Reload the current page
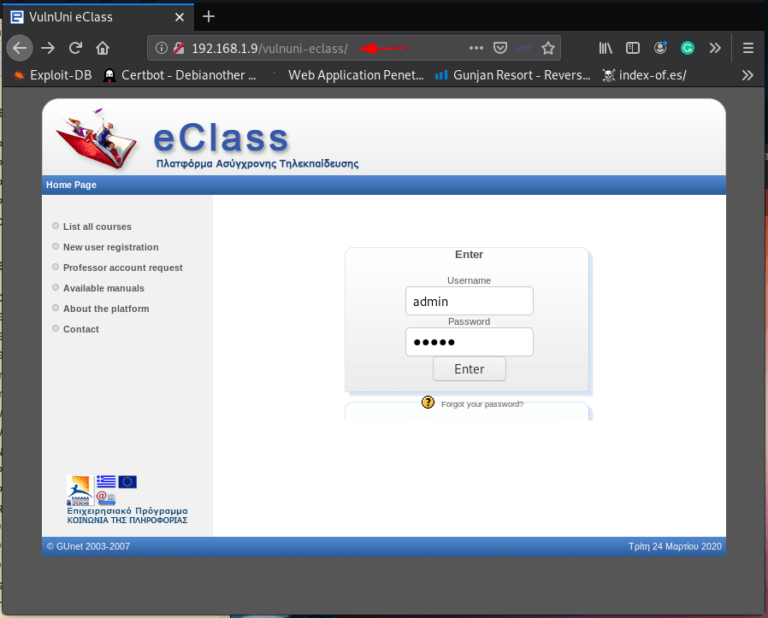The width and height of the screenshot is (768, 618). click(75, 48)
